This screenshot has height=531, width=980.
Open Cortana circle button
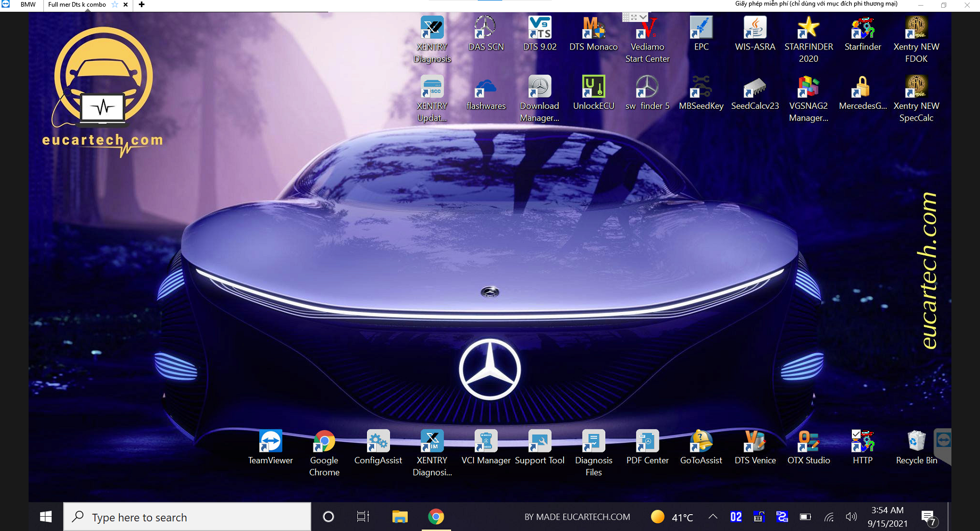[329, 517]
